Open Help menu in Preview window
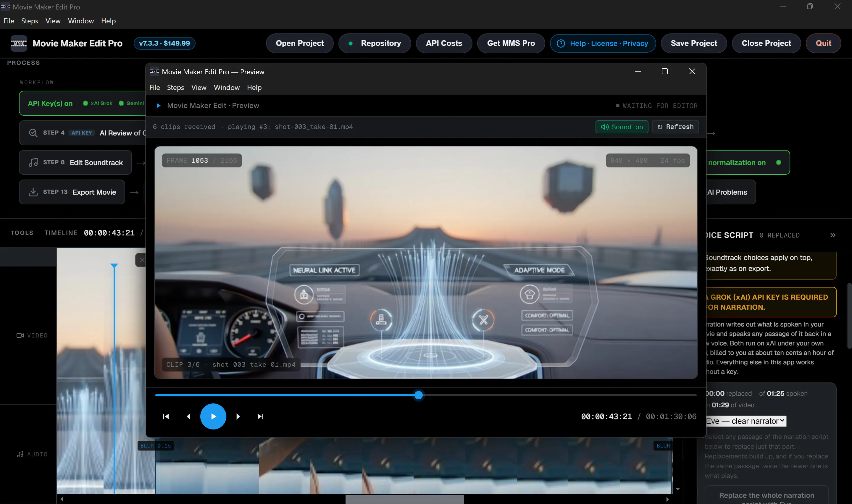 tap(254, 87)
